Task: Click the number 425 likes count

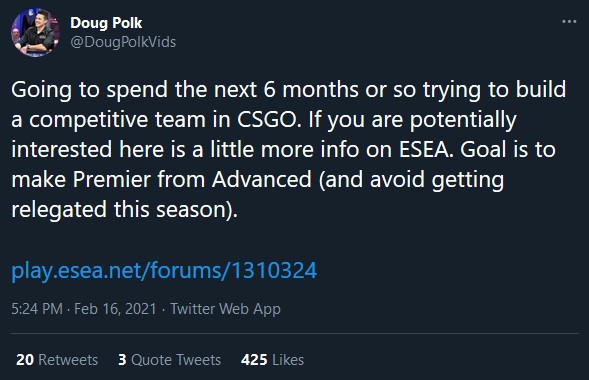Action: 254,360
